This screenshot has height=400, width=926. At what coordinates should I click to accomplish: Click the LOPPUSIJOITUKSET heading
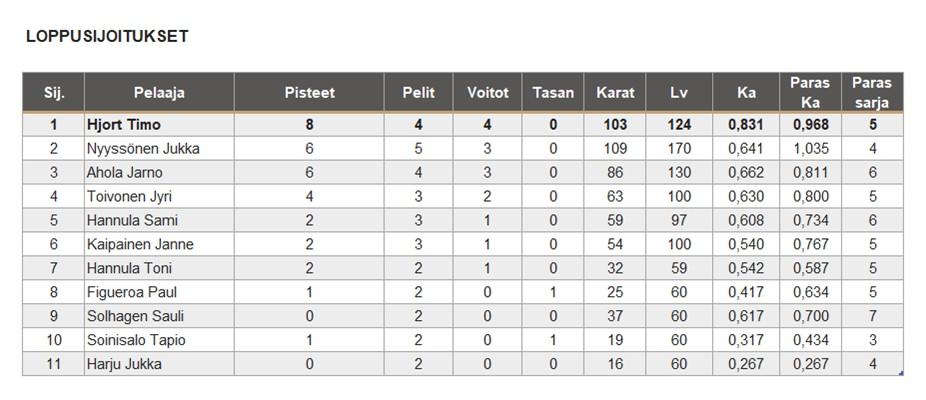tap(107, 36)
